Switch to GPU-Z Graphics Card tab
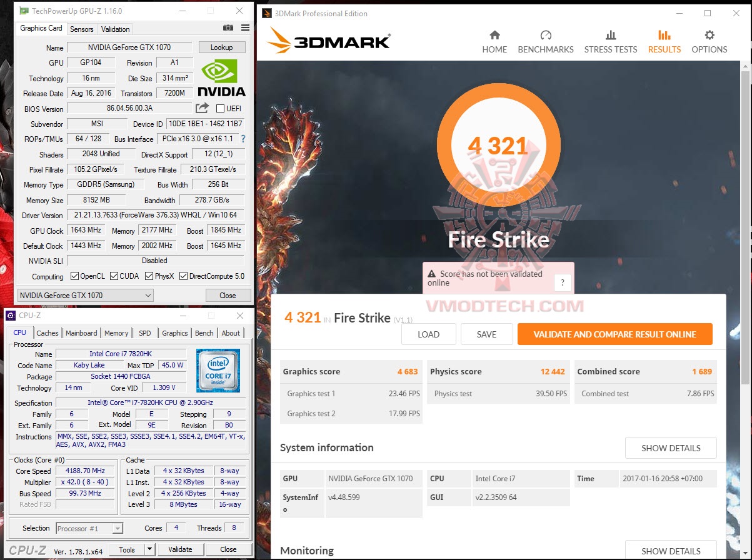The width and height of the screenshot is (752, 560). (41, 28)
